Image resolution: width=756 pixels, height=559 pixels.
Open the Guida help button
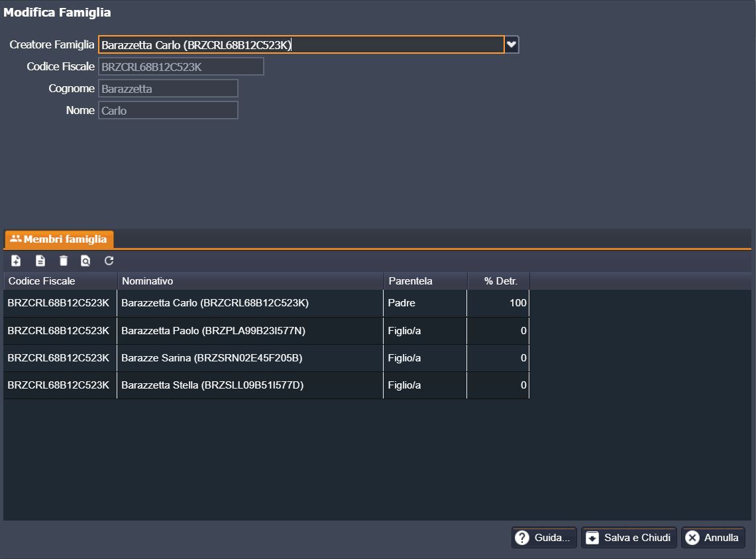[544, 538]
